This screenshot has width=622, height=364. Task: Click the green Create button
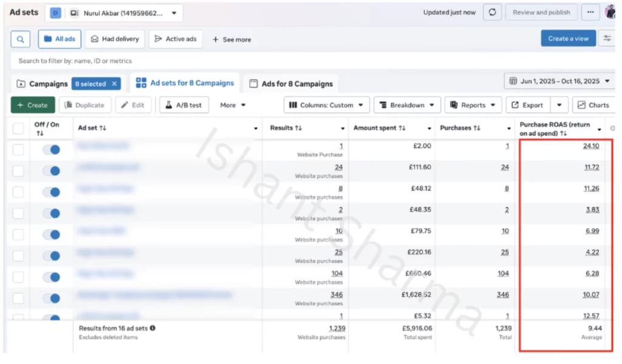(x=32, y=104)
